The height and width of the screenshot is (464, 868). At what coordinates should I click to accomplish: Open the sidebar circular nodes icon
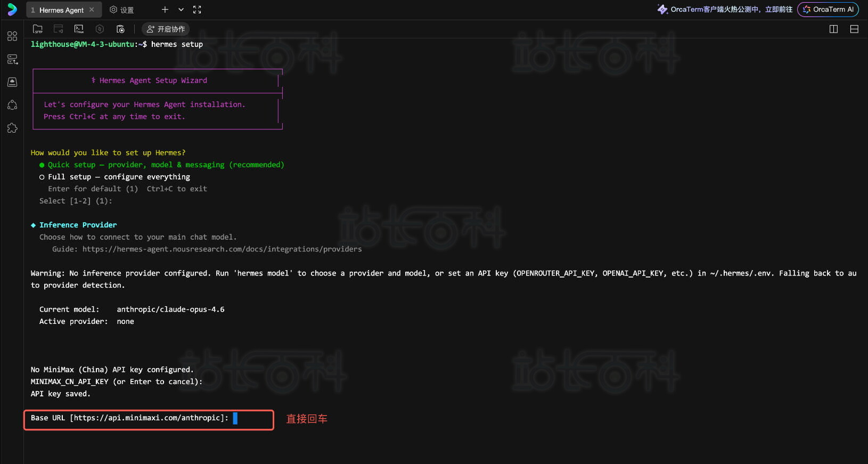12,105
